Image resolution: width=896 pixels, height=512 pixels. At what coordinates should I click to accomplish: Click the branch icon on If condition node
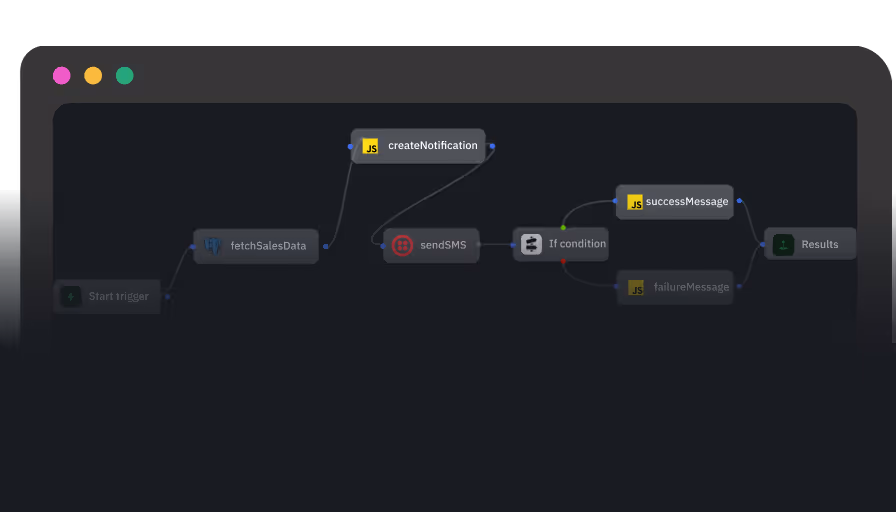coord(531,244)
